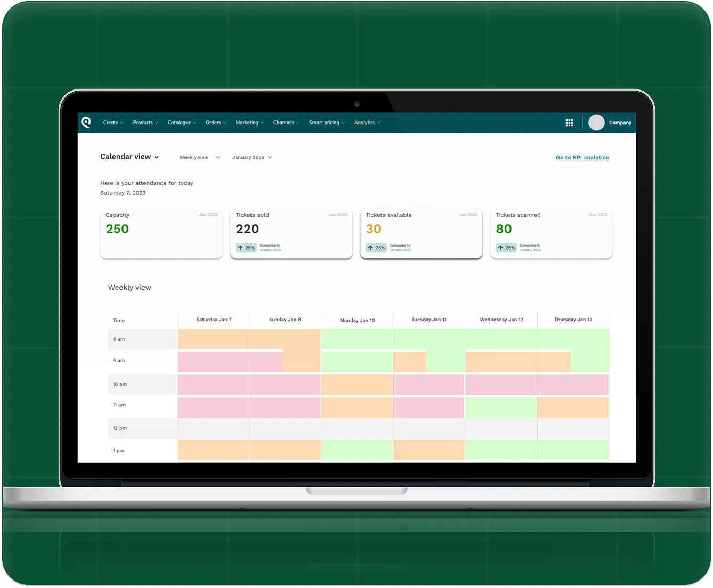
Task: Click the 30 tickets available value
Action: 374,229
